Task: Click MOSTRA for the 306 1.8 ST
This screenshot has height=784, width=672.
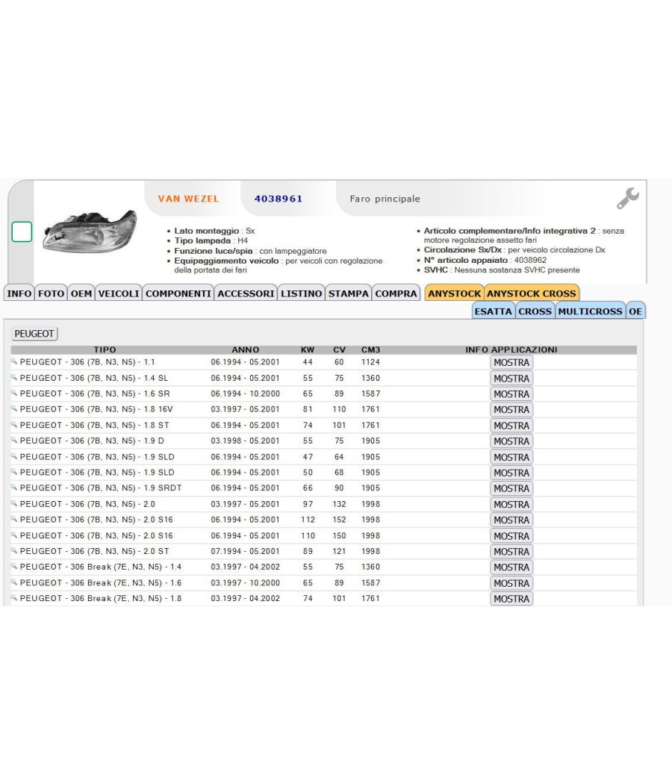Action: pyautogui.click(x=511, y=426)
